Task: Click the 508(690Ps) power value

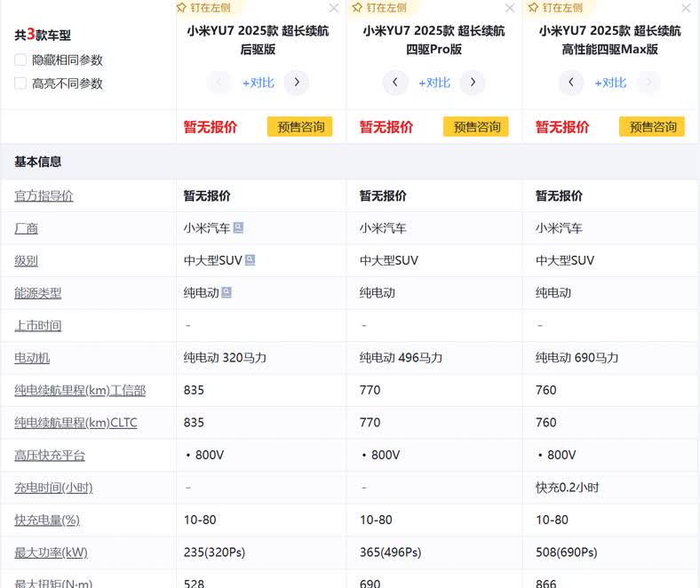Action: pos(567,552)
